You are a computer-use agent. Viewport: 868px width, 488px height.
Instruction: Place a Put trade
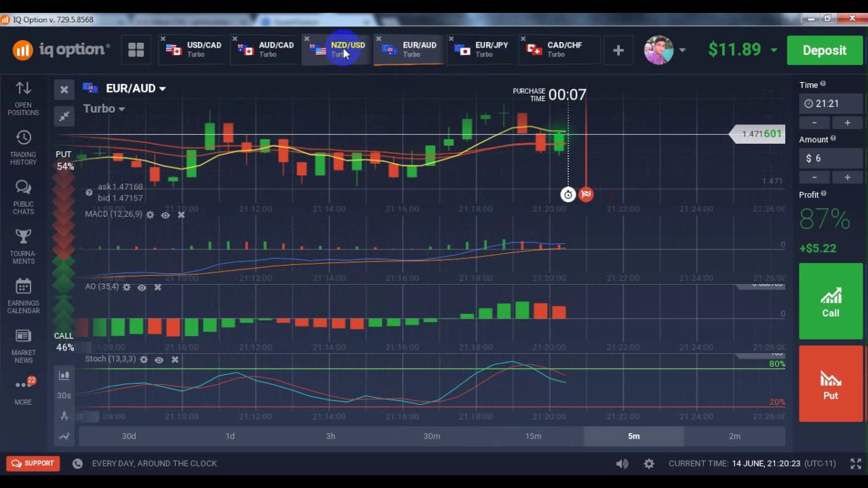[831, 384]
